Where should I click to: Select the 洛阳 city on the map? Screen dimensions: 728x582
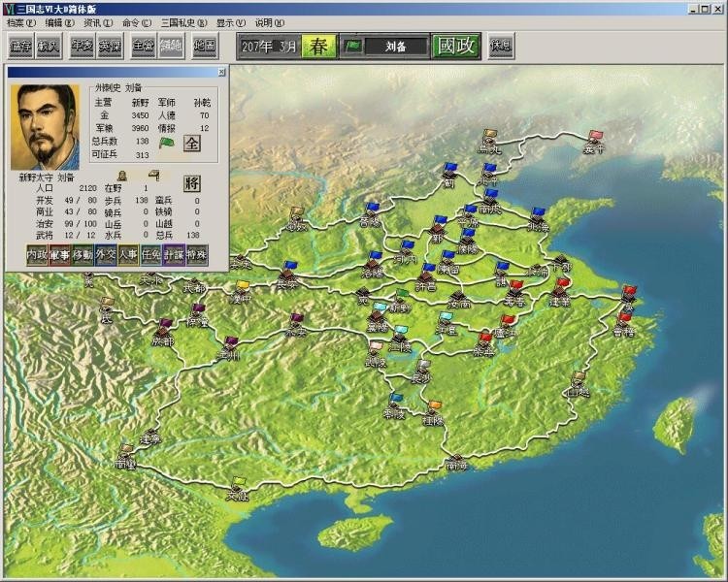coord(373,266)
